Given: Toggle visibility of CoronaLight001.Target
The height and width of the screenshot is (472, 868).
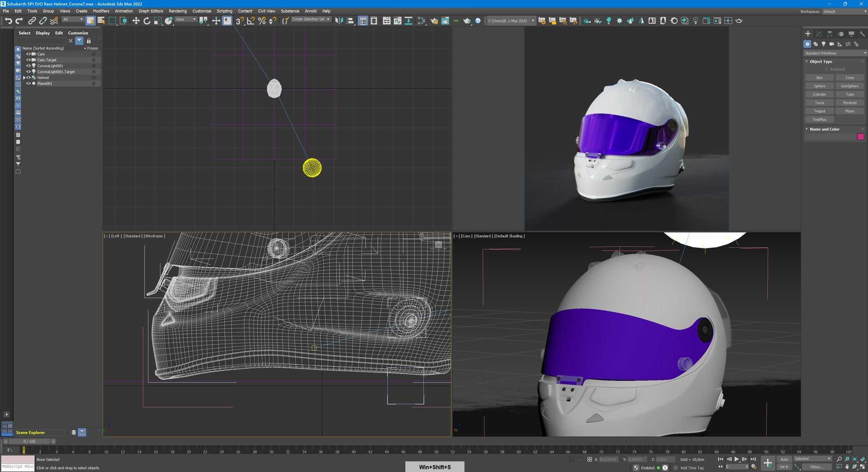Looking at the screenshot, I should [28, 72].
